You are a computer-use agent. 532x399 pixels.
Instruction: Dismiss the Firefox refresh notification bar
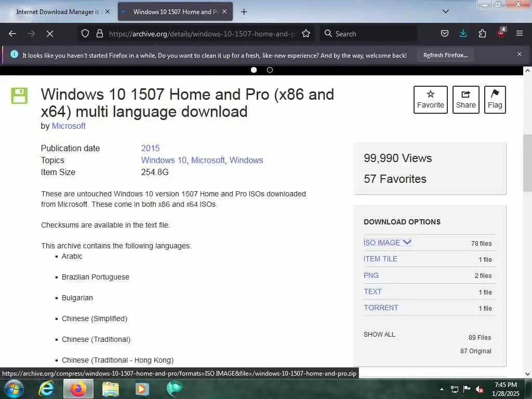click(x=520, y=54)
